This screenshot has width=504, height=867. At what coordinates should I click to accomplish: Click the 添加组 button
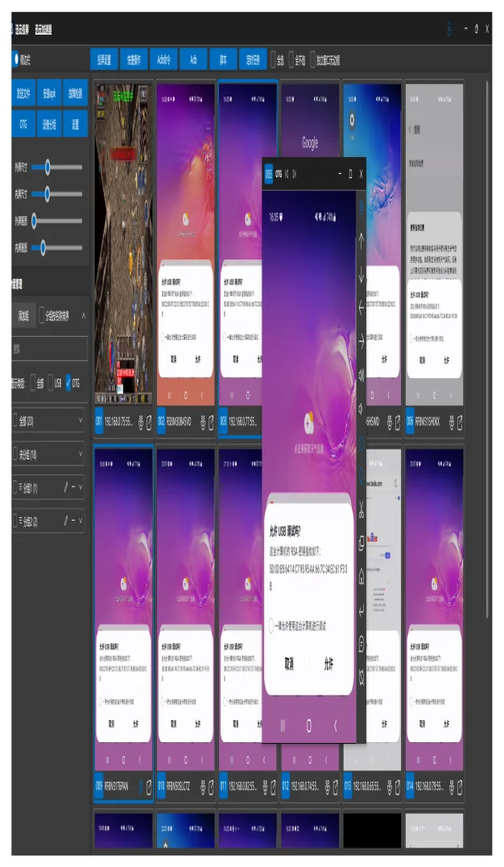coord(24,316)
